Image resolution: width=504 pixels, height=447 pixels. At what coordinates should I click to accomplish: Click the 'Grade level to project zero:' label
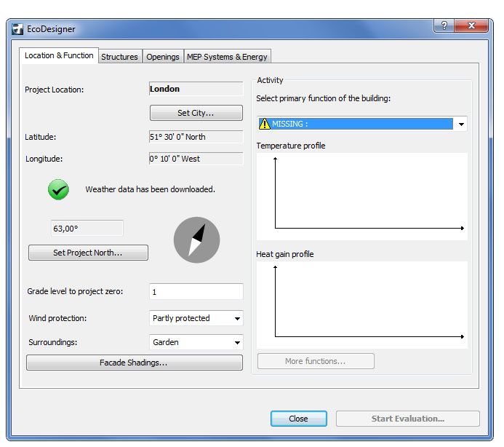75,291
